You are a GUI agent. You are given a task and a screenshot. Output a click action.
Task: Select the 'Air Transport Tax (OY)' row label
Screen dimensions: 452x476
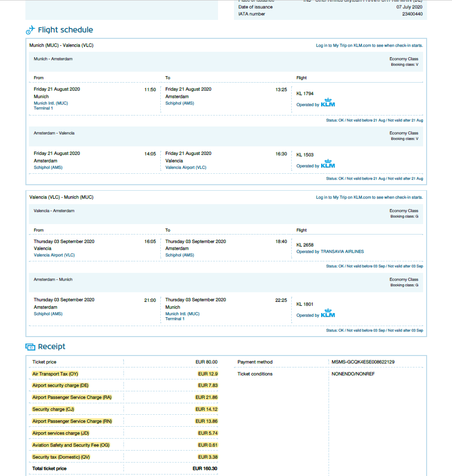point(55,374)
